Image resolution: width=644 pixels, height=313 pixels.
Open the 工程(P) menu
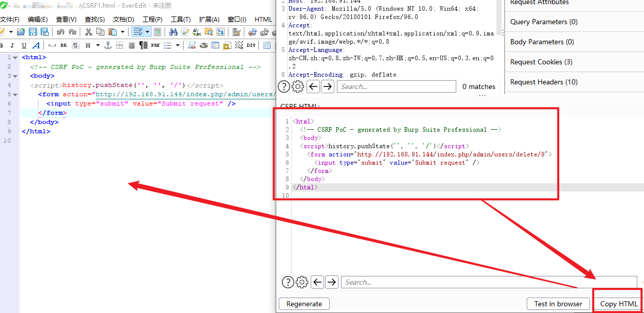(152, 20)
